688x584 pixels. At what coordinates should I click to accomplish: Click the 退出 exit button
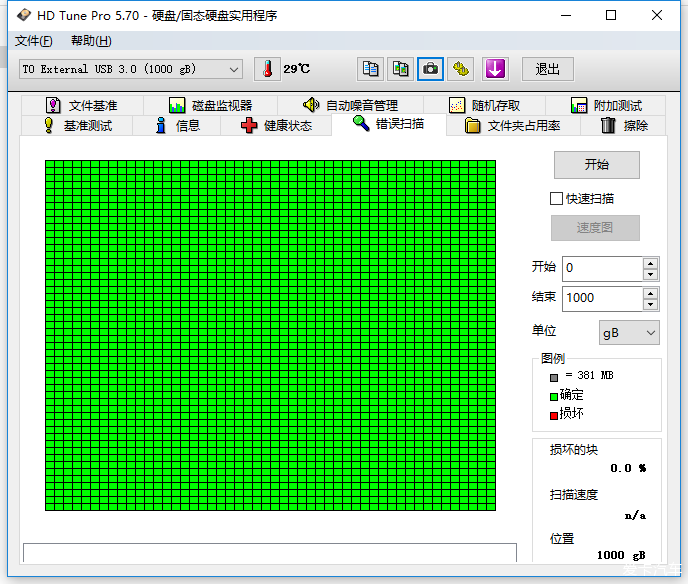[547, 69]
